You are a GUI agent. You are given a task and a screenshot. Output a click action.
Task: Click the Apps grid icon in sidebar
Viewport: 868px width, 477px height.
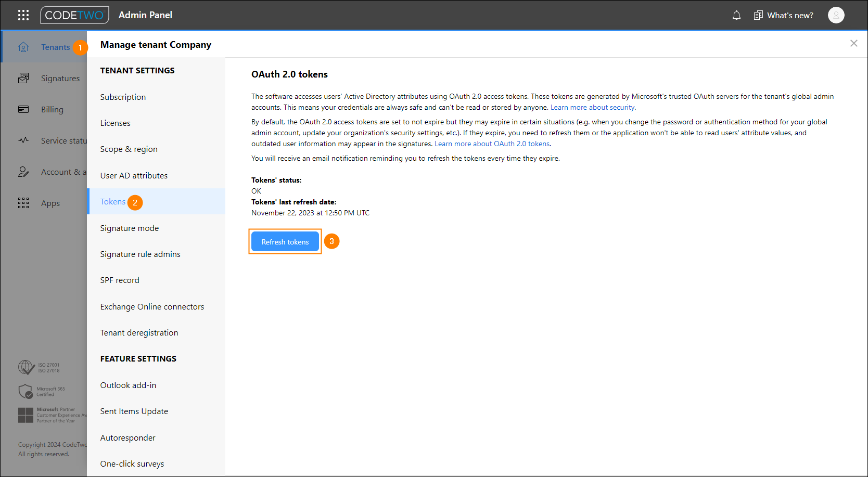tap(23, 203)
